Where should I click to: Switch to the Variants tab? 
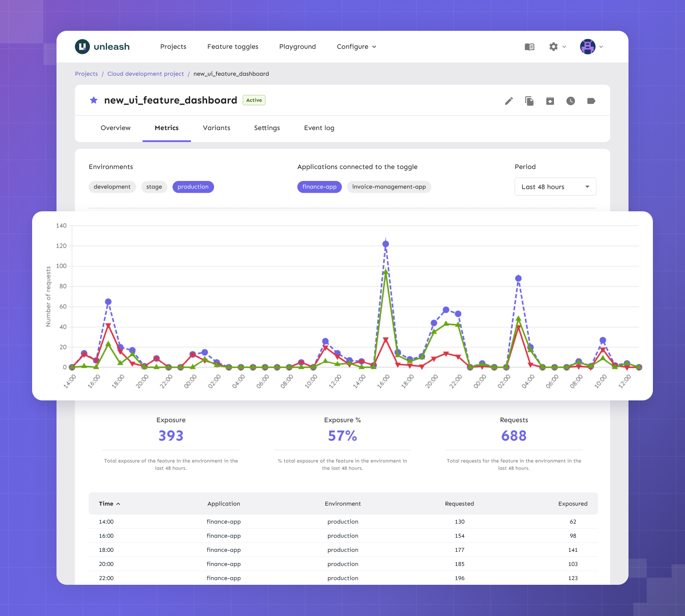coord(217,128)
